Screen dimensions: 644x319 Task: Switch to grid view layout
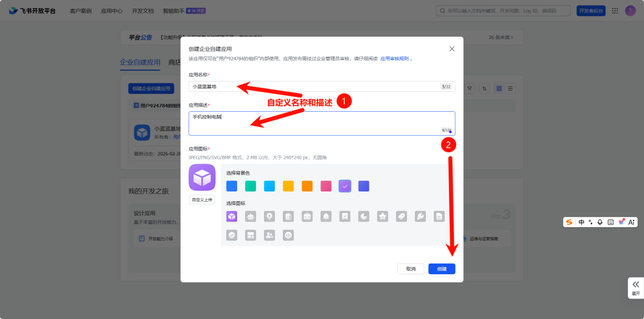499,88
